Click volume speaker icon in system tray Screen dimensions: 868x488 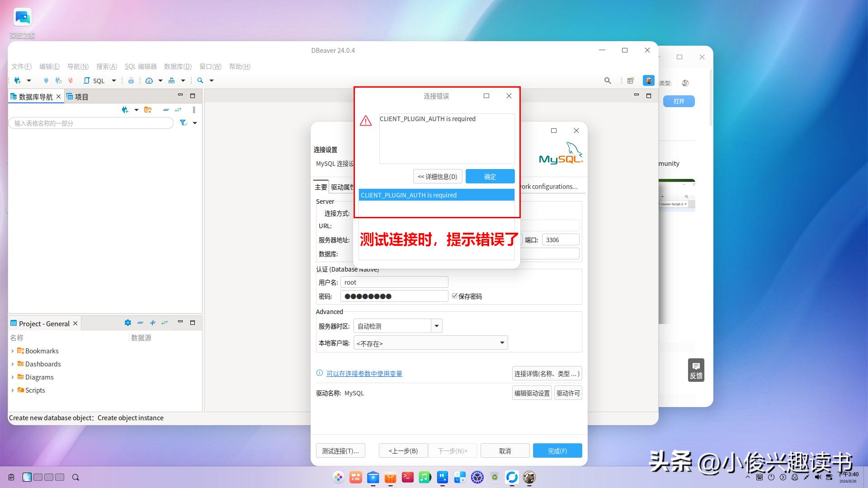tap(818, 477)
